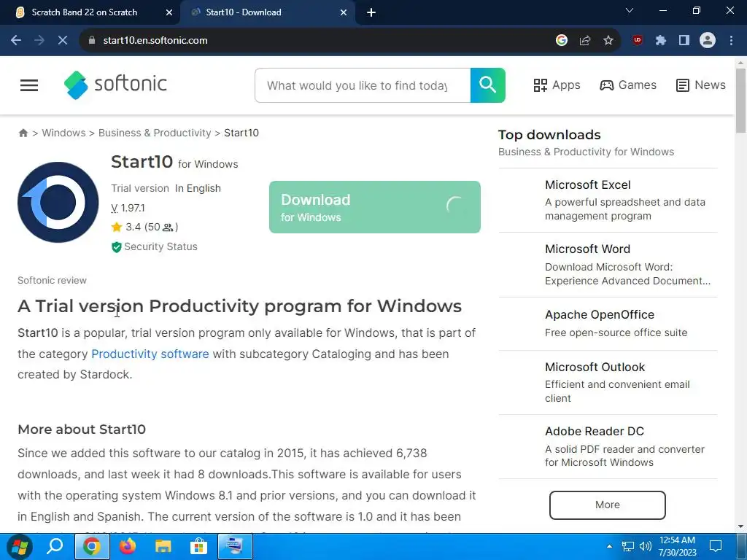Focus the Softonic search field

point(363,85)
